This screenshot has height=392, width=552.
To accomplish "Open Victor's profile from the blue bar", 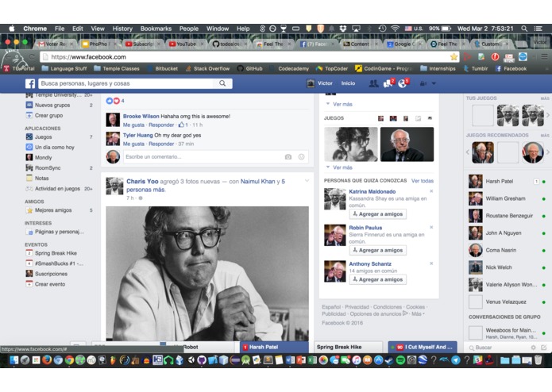I will [x=319, y=83].
